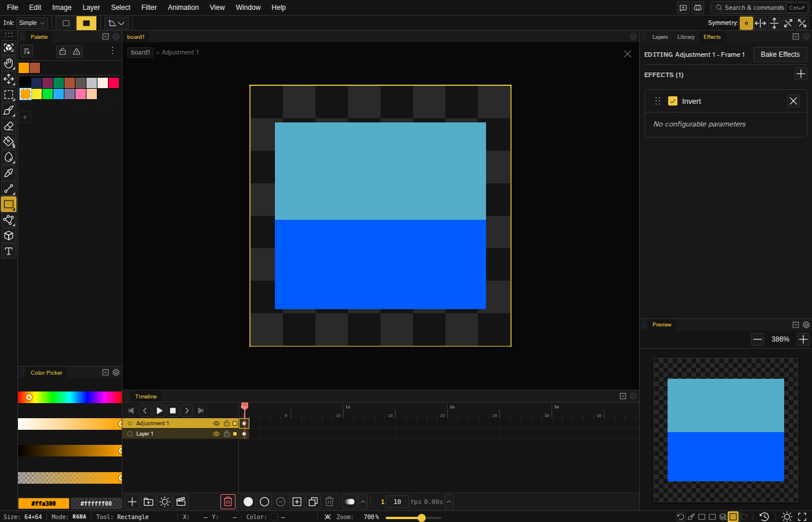Screen dimensions: 812x522
Task: Switch to the Library tab
Action: 686,37
